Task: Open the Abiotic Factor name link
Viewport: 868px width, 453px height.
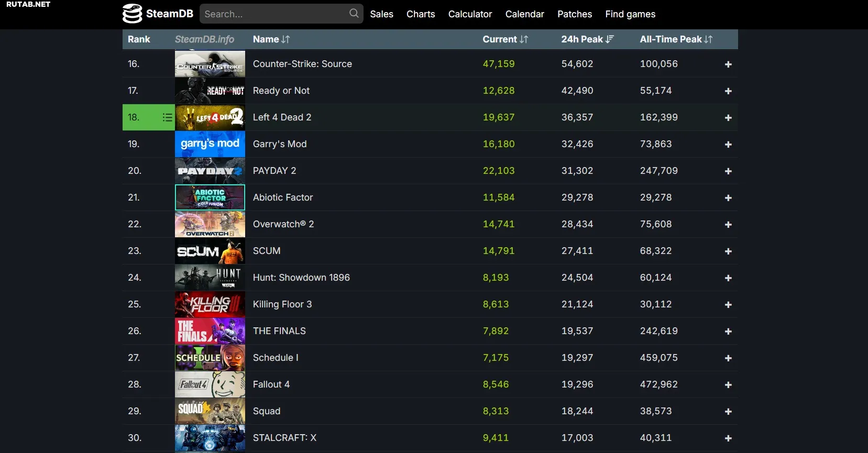Action: point(283,197)
